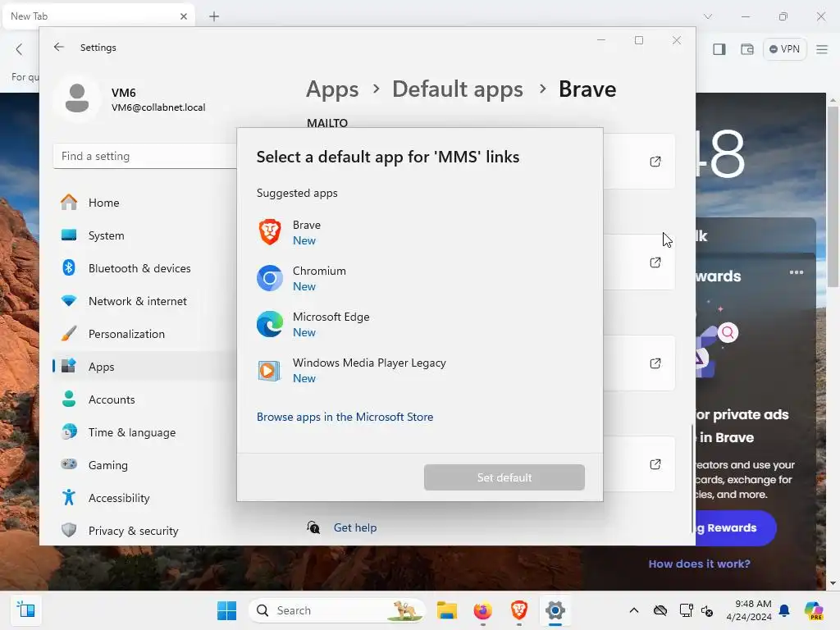Pick Microsoft Edge from suggested apps
The image size is (840, 630).
click(419, 325)
